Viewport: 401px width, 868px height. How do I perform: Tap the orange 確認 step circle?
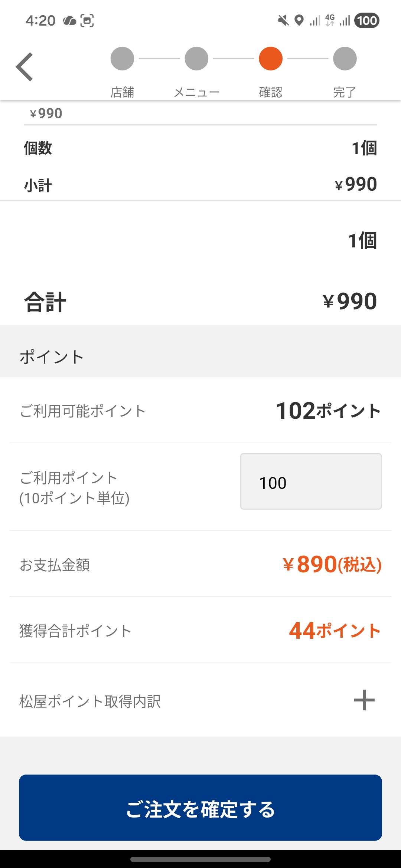click(271, 59)
